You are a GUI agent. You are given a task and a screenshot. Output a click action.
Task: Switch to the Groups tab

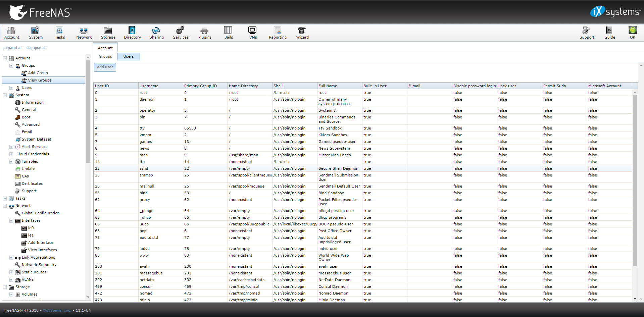[105, 56]
